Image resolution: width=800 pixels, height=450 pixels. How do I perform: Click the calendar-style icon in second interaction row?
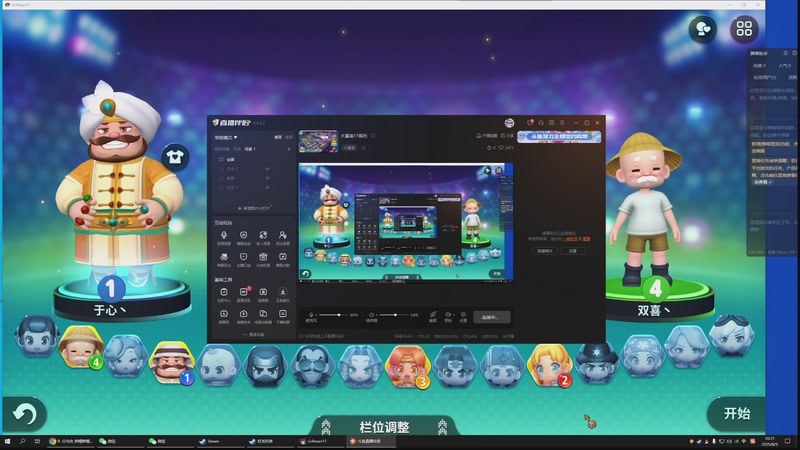[x=263, y=259]
